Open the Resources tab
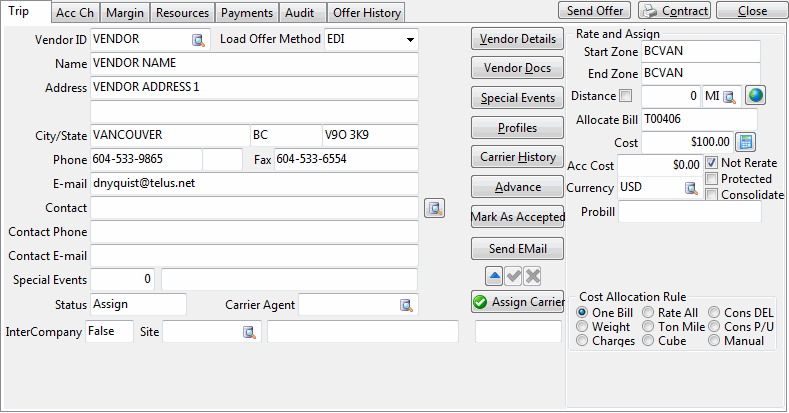The width and height of the screenshot is (789, 413). [182, 13]
